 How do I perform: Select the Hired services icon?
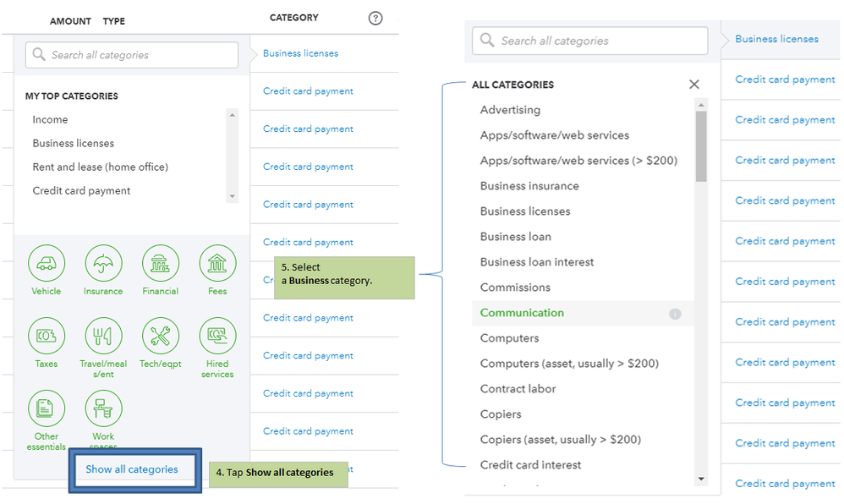tap(217, 336)
